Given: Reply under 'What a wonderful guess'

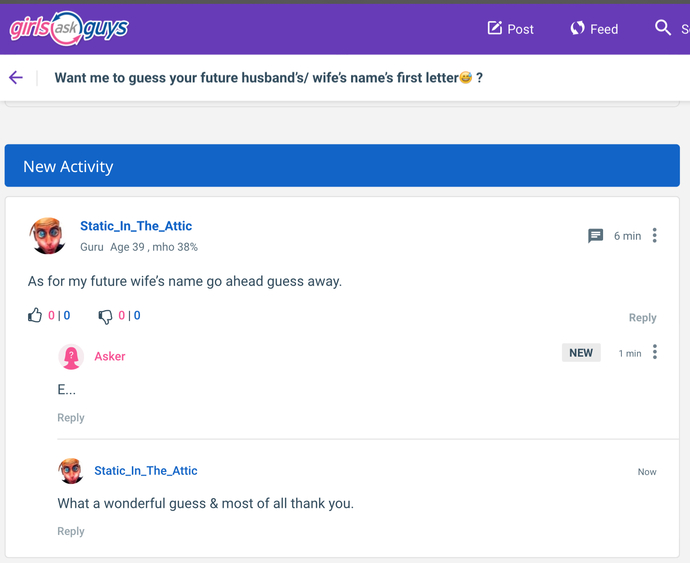Looking at the screenshot, I should click(71, 531).
